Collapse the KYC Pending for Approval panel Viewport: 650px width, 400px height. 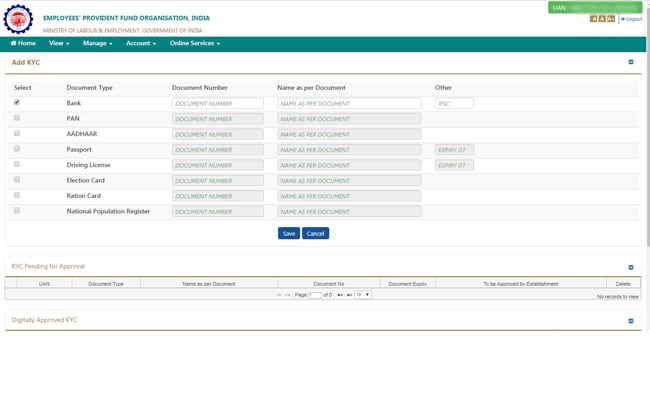(630, 267)
